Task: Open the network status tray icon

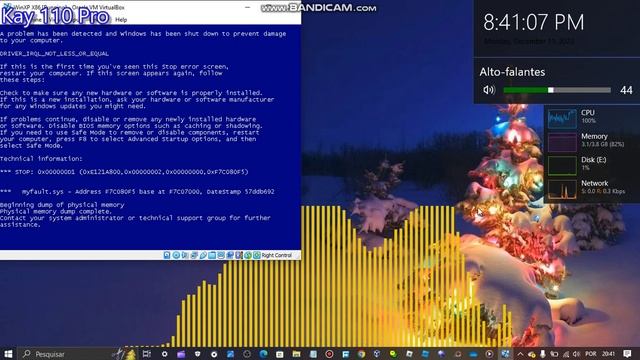Action: tap(565, 354)
